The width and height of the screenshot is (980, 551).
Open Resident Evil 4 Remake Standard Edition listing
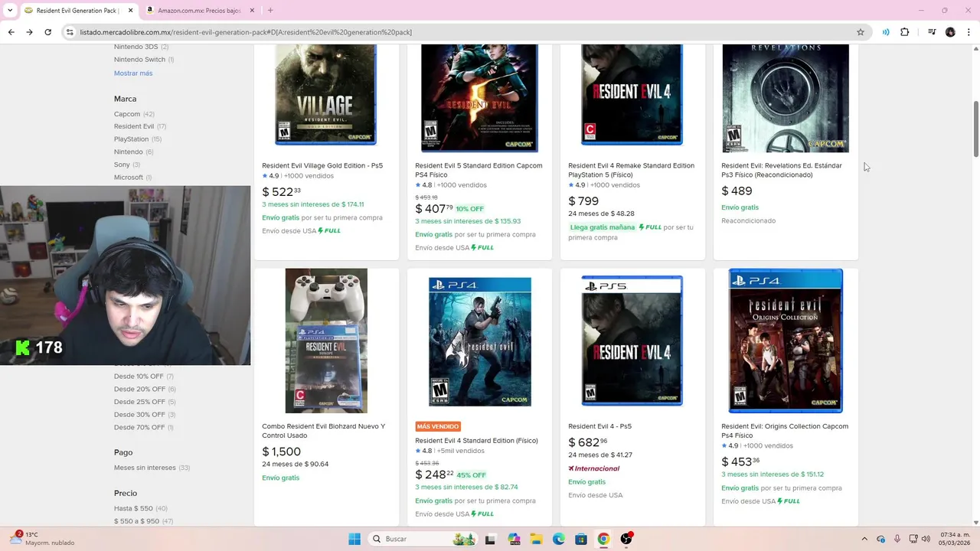tap(631, 170)
